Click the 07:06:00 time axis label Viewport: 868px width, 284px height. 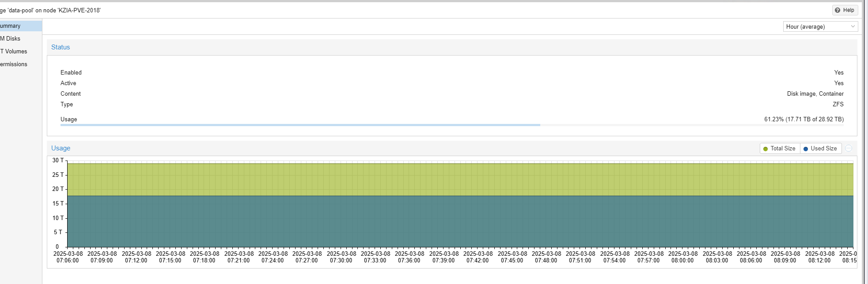point(68,261)
